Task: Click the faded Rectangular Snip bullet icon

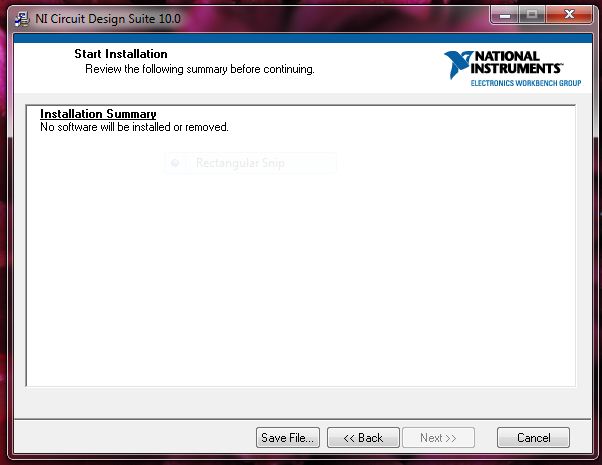Action: click(x=176, y=163)
